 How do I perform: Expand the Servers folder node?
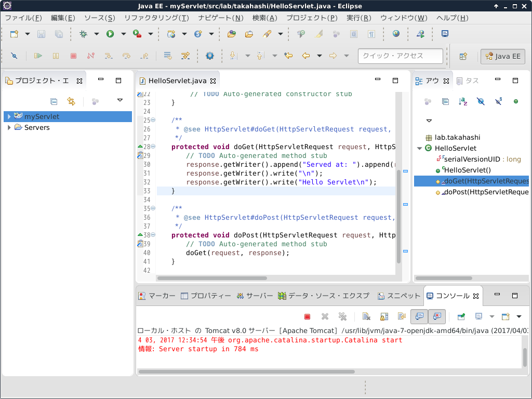(x=9, y=128)
